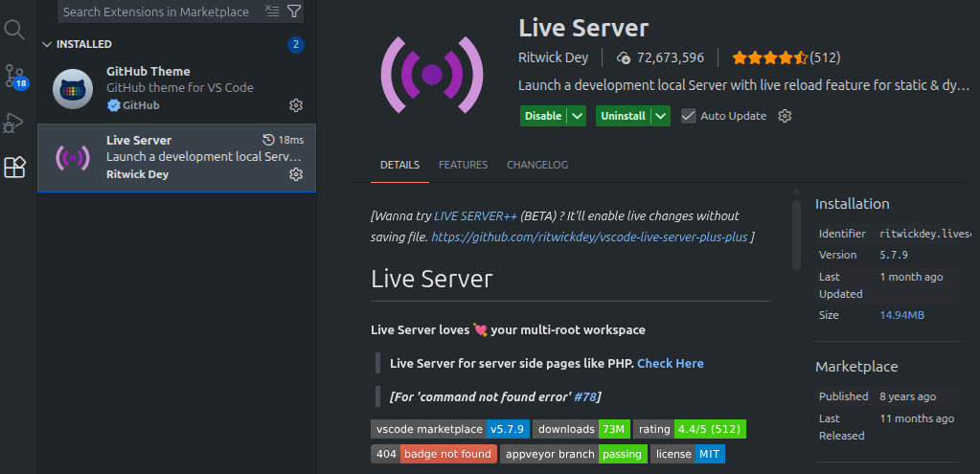This screenshot has width=980, height=474.
Task: Click the verified publisher badge next to GitHub
Action: (113, 105)
